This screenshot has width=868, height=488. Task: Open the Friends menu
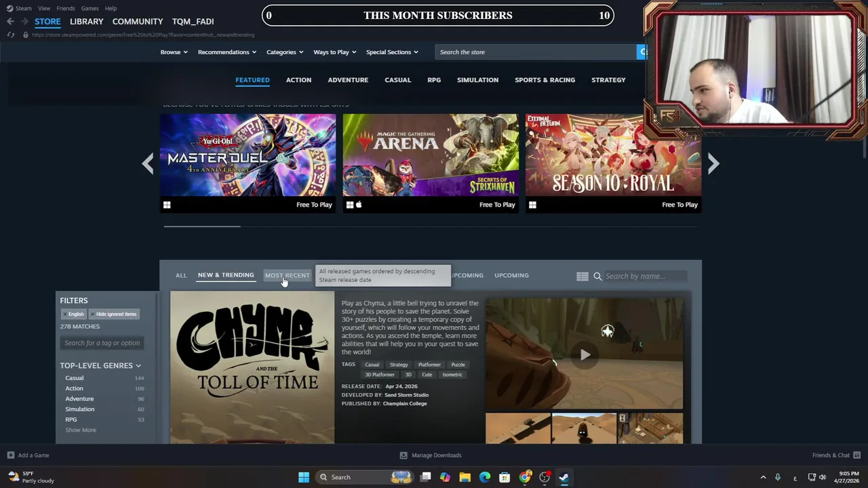(x=66, y=8)
